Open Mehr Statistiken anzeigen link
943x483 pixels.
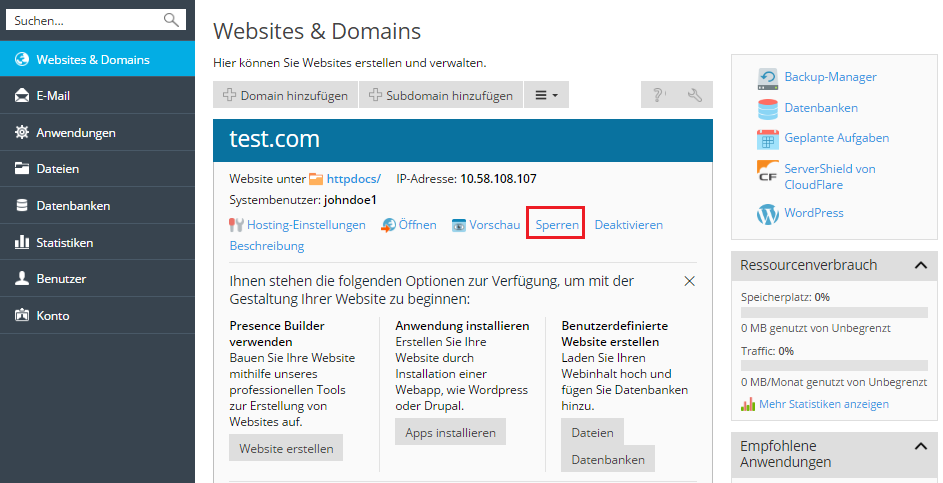[823, 404]
